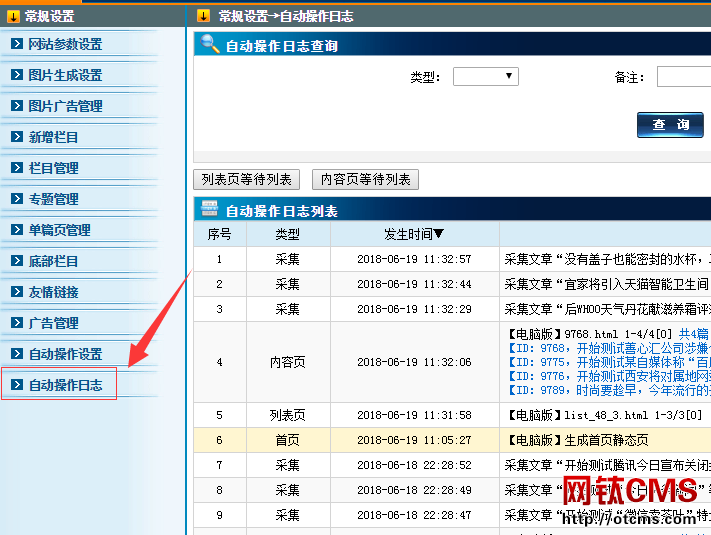The image size is (711, 535).
Task: Open 栏目管理 in sidebar
Action: (x=53, y=168)
